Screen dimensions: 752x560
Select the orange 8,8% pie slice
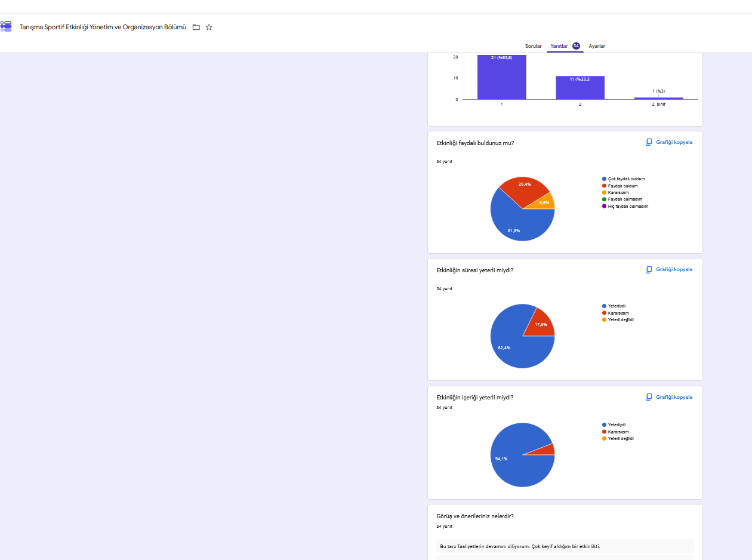point(546,202)
